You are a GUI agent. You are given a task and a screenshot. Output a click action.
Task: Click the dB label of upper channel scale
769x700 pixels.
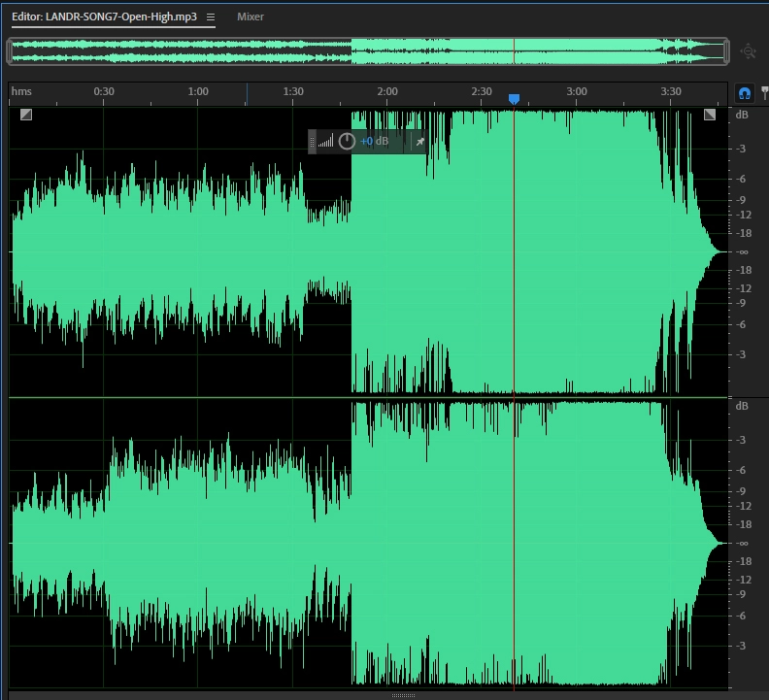[x=742, y=116]
